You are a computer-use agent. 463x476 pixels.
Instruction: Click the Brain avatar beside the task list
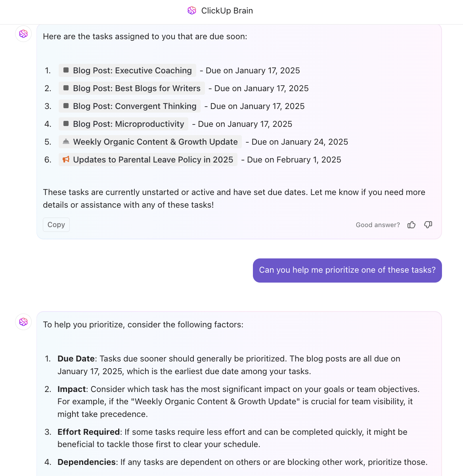(23, 34)
